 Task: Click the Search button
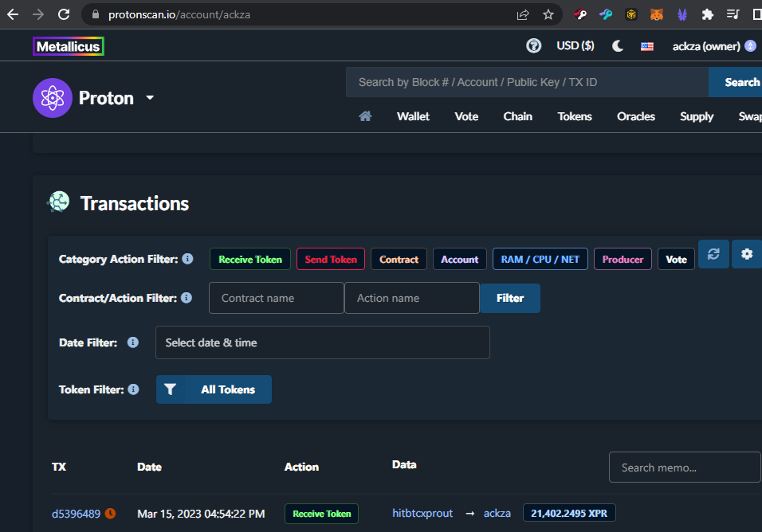coord(736,82)
